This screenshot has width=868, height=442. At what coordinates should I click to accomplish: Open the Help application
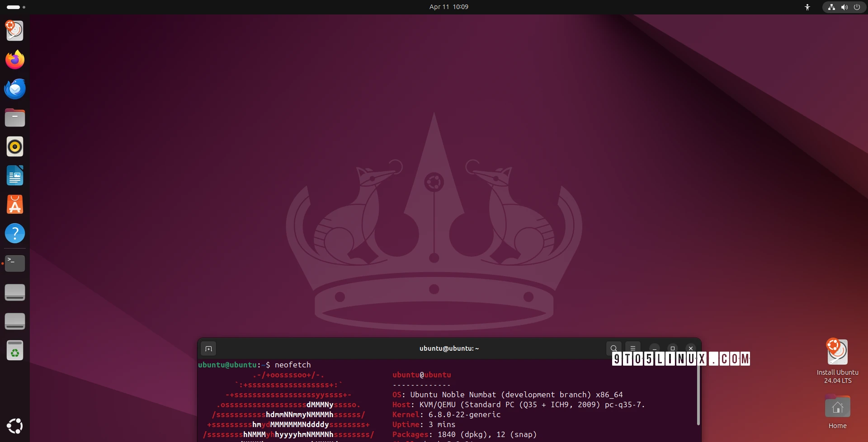coord(15,234)
